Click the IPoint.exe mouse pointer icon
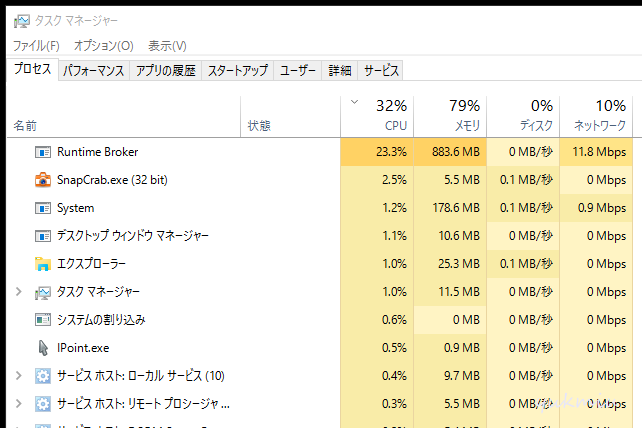 click(43, 348)
